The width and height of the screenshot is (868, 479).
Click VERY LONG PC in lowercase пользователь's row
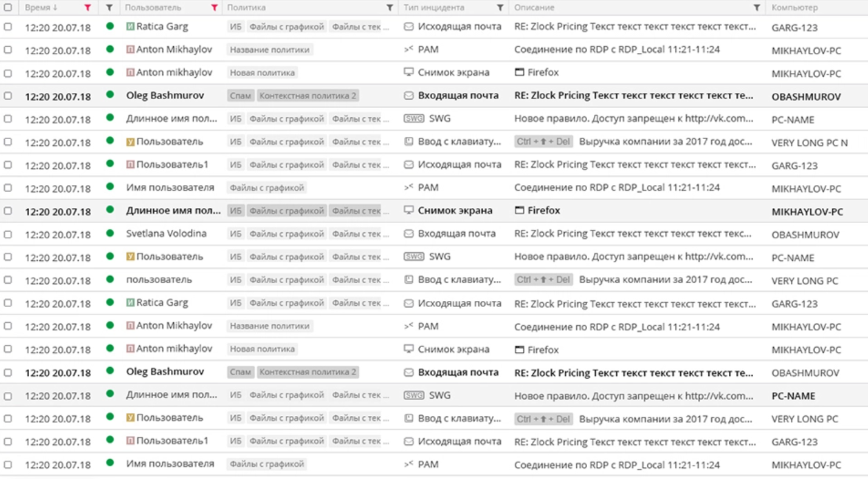(805, 281)
